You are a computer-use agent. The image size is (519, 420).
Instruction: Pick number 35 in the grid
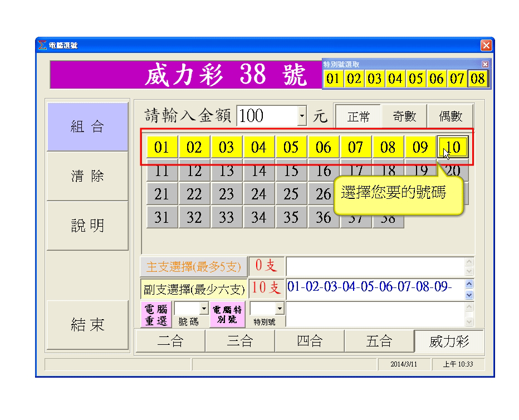[x=291, y=217]
